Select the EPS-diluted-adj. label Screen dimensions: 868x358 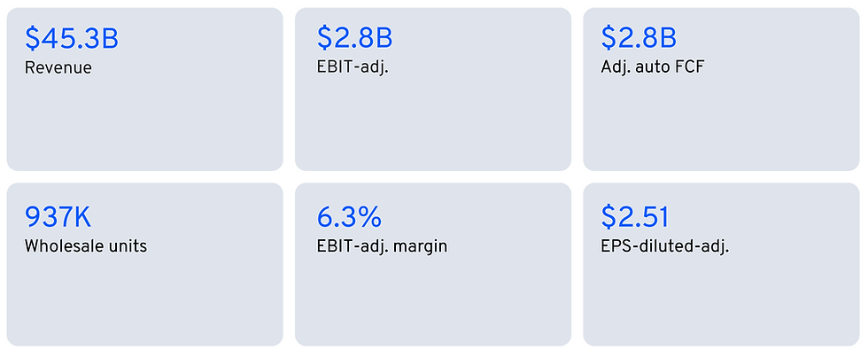tap(665, 246)
